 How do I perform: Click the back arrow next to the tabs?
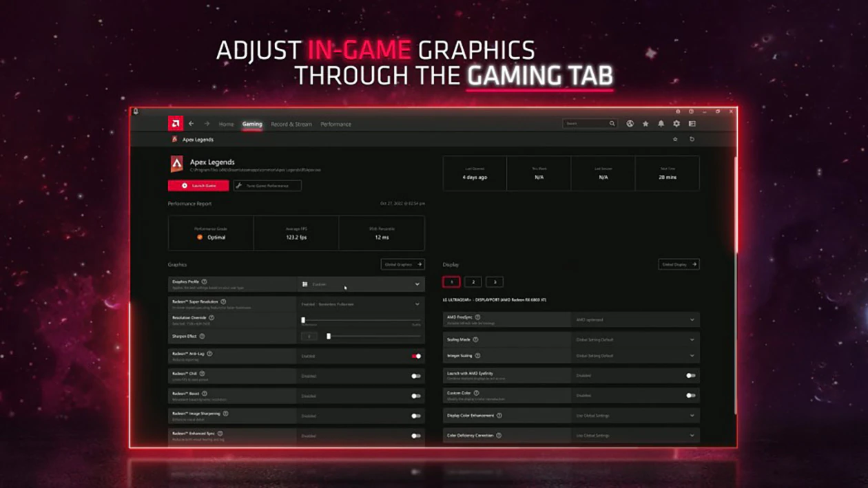(192, 124)
